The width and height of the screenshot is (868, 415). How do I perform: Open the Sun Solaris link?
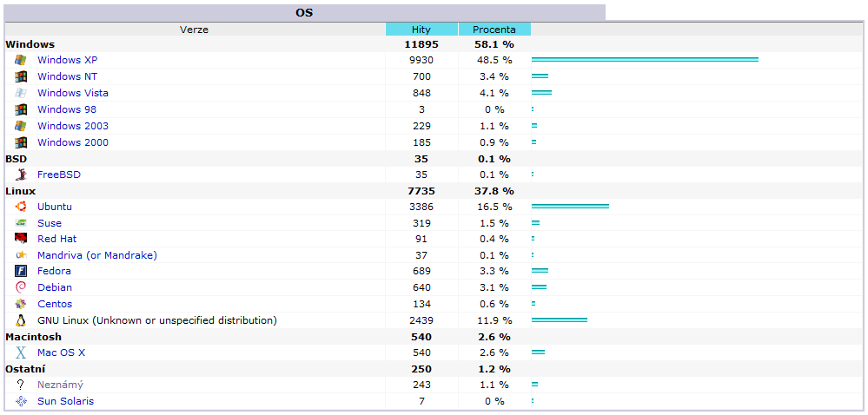coord(66,401)
